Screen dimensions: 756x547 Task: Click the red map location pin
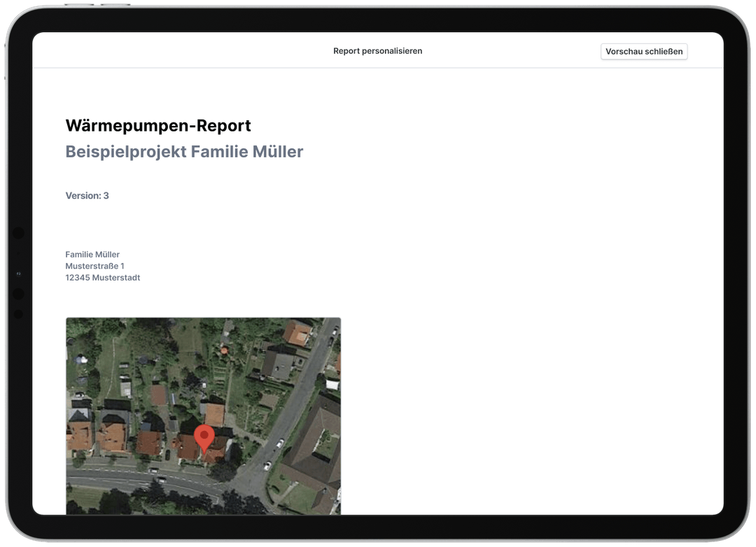tap(204, 439)
